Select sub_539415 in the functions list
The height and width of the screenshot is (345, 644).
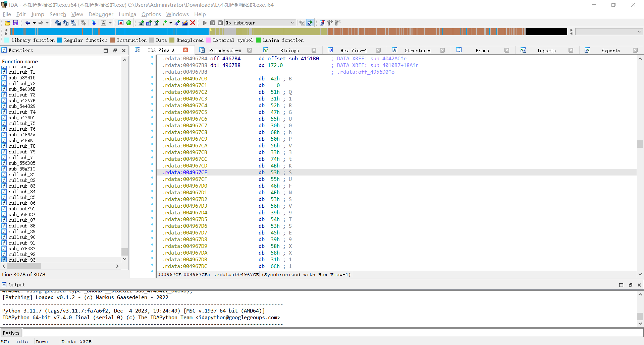click(22, 78)
